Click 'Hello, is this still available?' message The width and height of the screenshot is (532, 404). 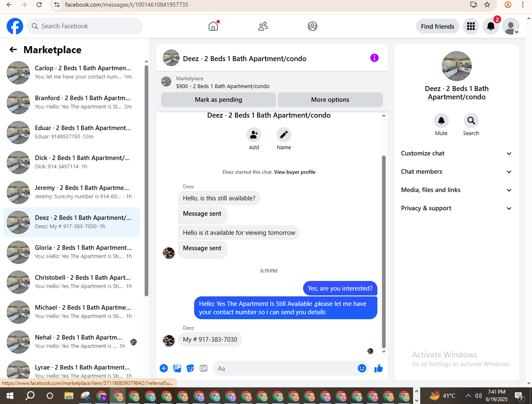219,198
